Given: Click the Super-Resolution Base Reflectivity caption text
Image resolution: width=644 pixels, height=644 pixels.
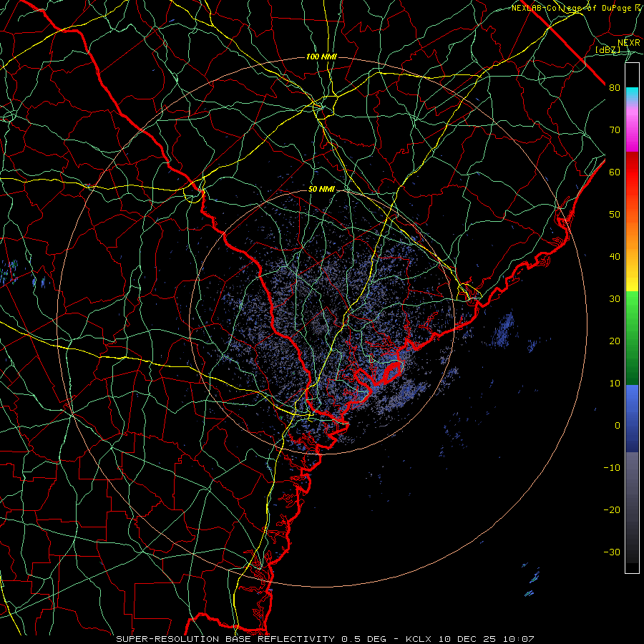Looking at the screenshot, I should pyautogui.click(x=225, y=639).
